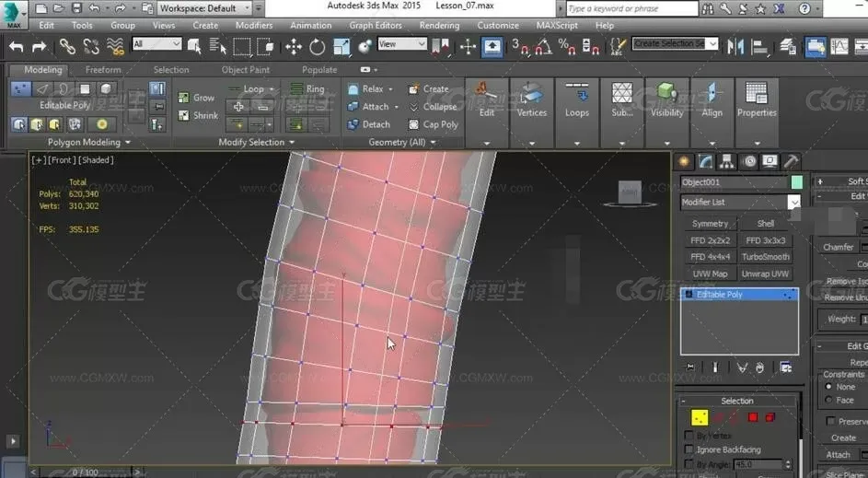This screenshot has height=478, width=868.
Task: Tick the Preserve checkbox
Action: click(x=830, y=422)
